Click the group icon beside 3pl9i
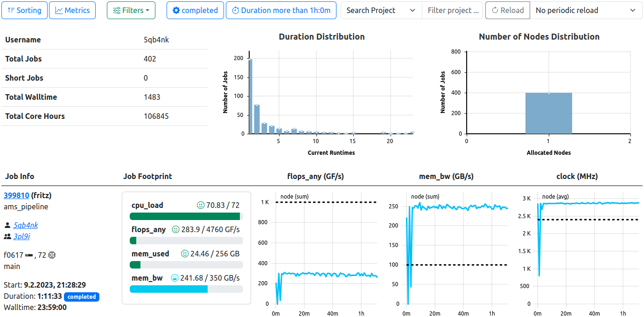This screenshot has width=644, height=317. point(7,236)
